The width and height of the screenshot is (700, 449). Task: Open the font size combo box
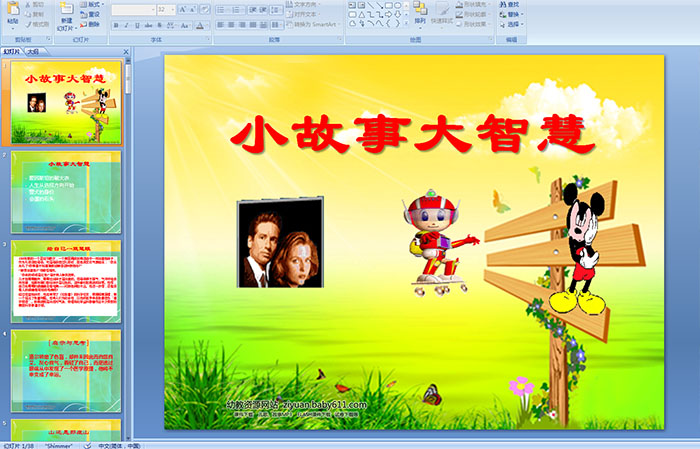tap(166, 9)
